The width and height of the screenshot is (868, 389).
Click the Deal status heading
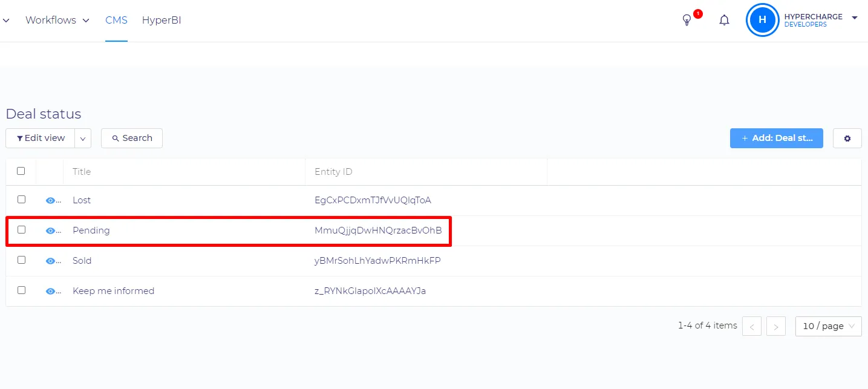44,114
